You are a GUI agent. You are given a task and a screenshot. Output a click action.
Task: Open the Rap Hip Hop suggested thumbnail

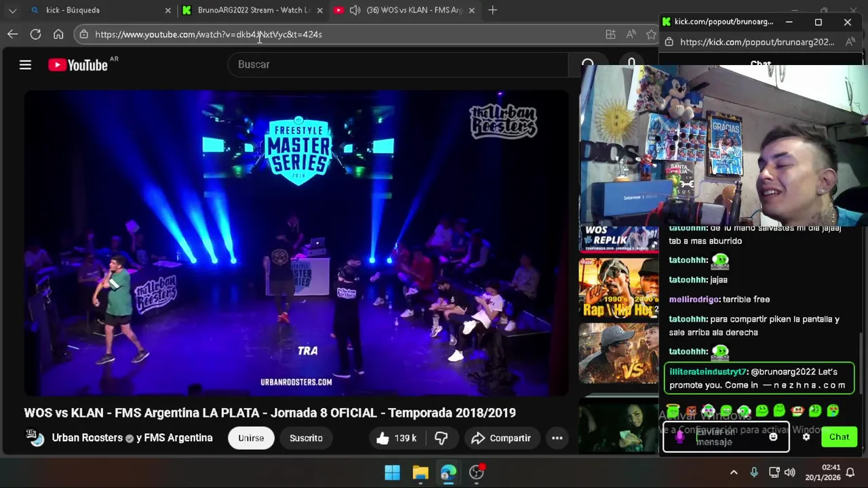tap(618, 288)
